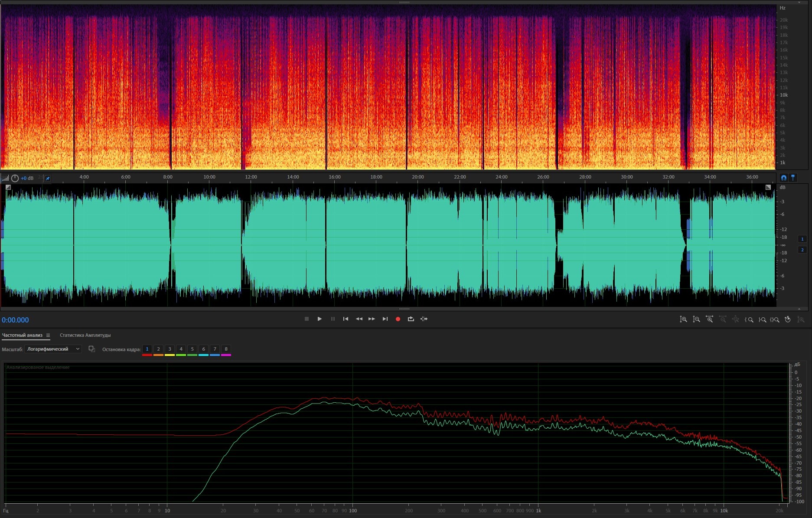Click the skip selection icon
This screenshot has width=812, height=518.
[424, 319]
